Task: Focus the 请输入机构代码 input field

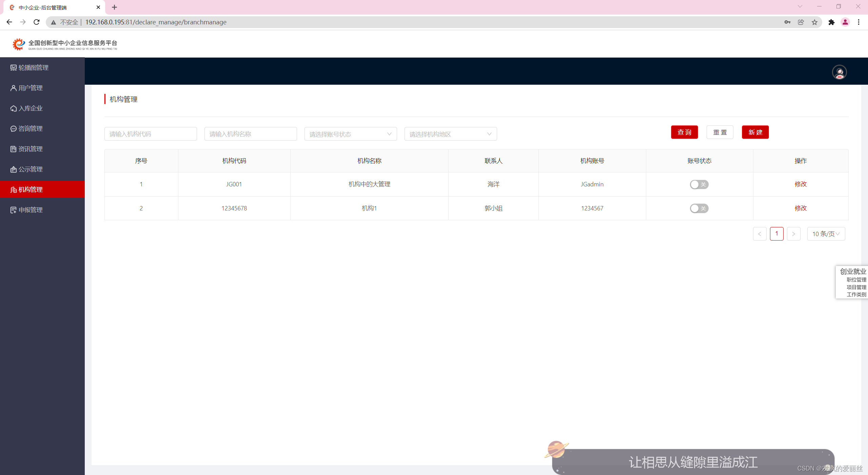Action: [x=151, y=134]
